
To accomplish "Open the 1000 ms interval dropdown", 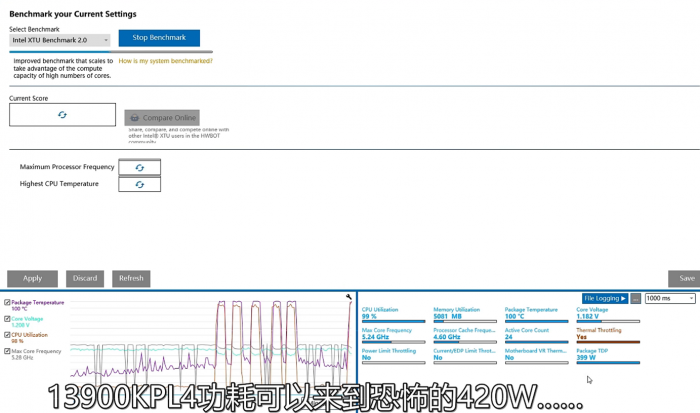I will click(670, 299).
